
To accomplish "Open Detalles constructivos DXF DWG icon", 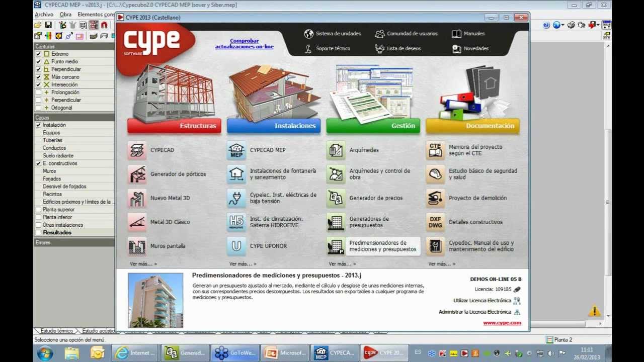I will [435, 222].
